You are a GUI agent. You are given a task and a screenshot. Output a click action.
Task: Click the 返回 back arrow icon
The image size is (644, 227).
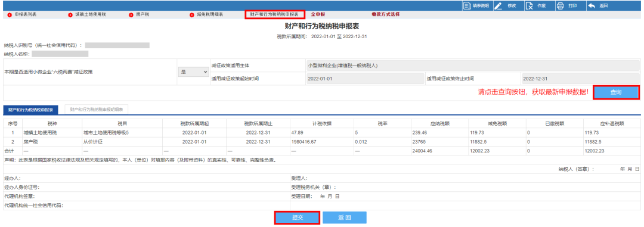[592, 6]
